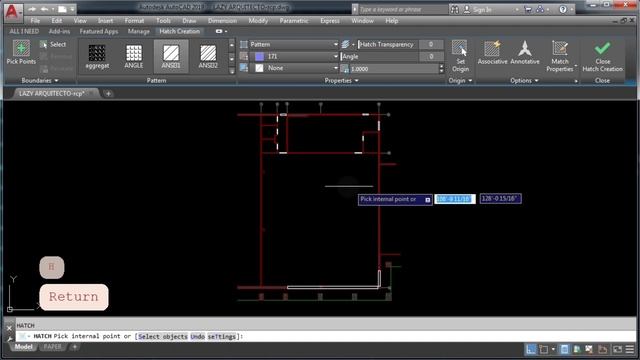
Task: Click the Help question mark icon
Action: [563, 9]
